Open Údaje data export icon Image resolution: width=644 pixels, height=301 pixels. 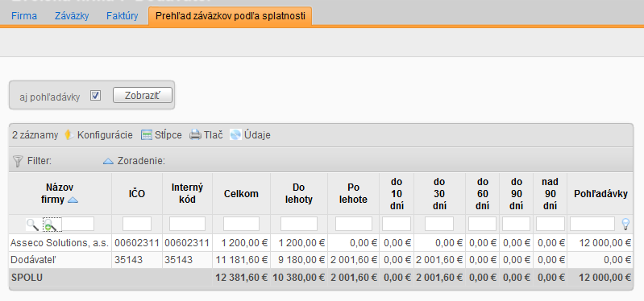click(x=235, y=134)
